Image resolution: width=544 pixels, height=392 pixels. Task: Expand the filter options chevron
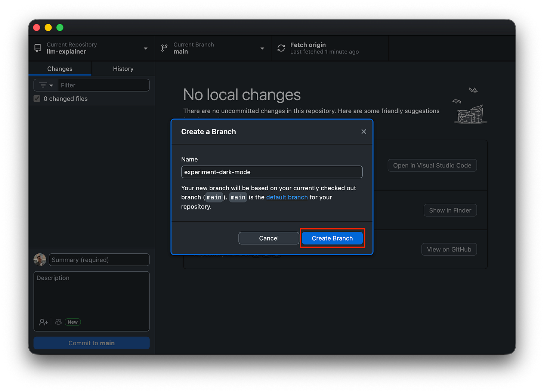point(50,85)
